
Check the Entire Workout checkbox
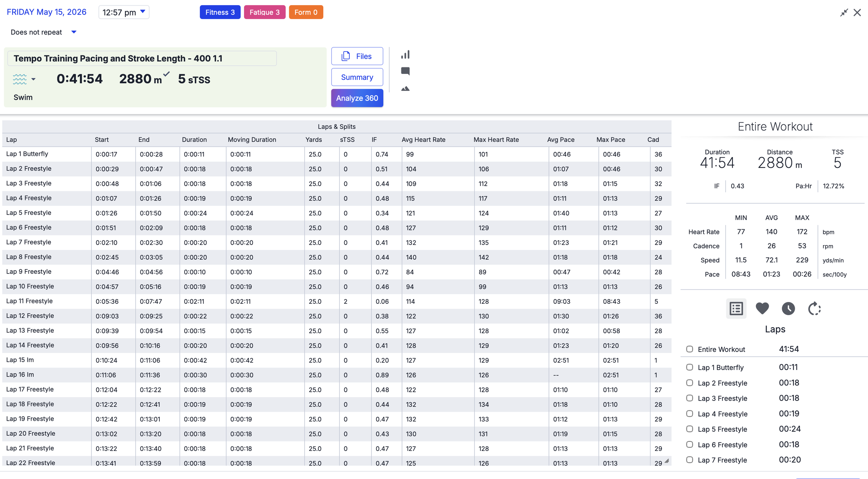[690, 349]
